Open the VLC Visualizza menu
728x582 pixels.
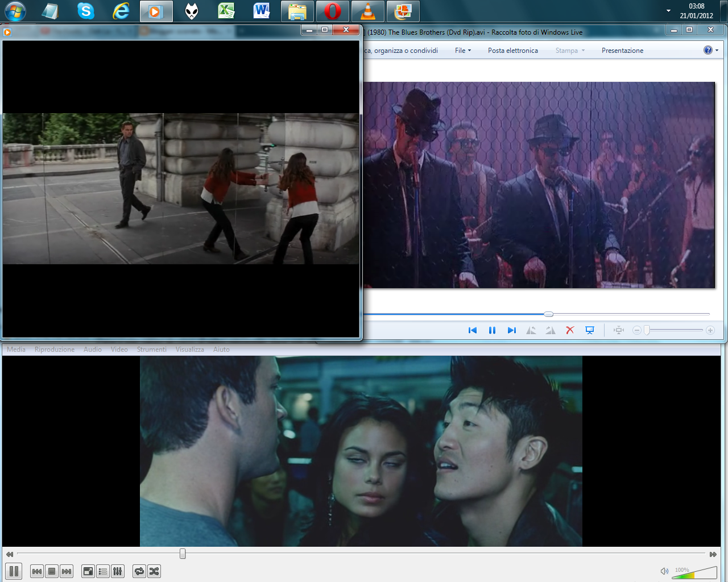pyautogui.click(x=190, y=350)
